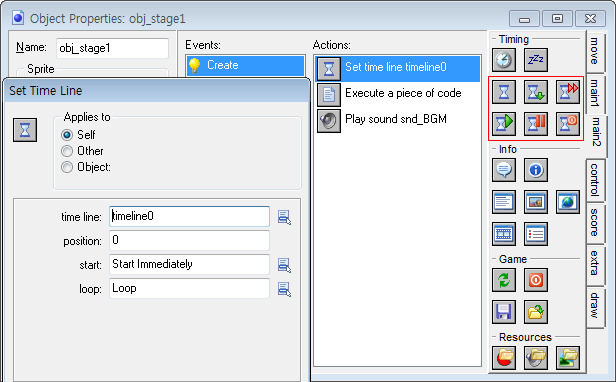The image size is (616, 382).
Task: Select the 'Execute a piece of code' action
Action: coord(398,94)
